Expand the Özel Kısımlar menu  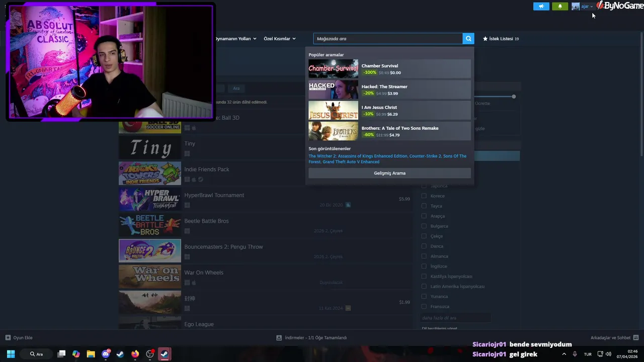pyautogui.click(x=280, y=39)
